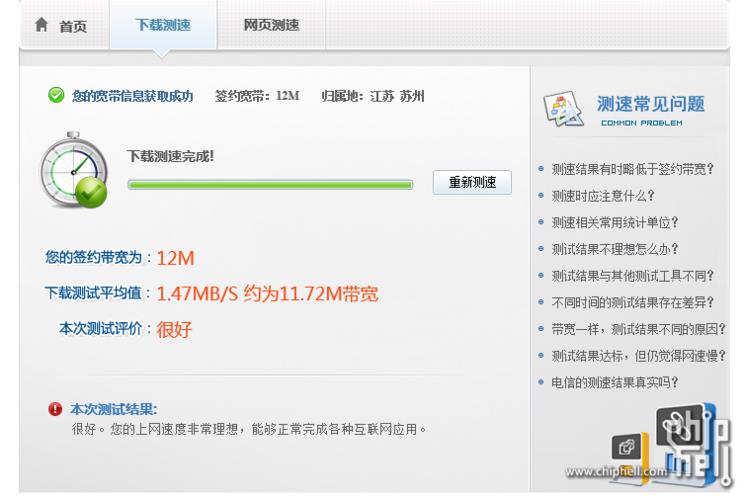Image resolution: width=744 pixels, height=500 pixels.
Task: Click the red alert icon beside 本次测试结果
Action: coord(55,410)
